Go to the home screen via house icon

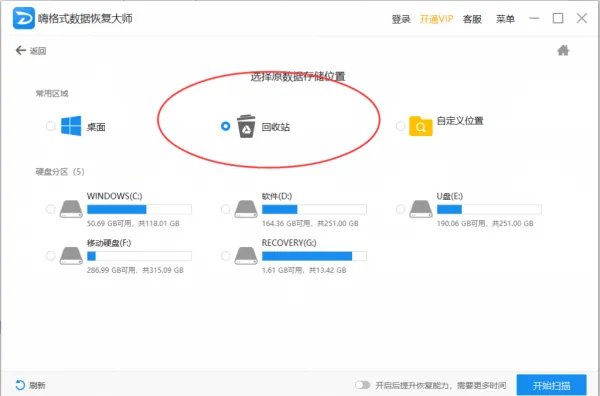tap(563, 51)
